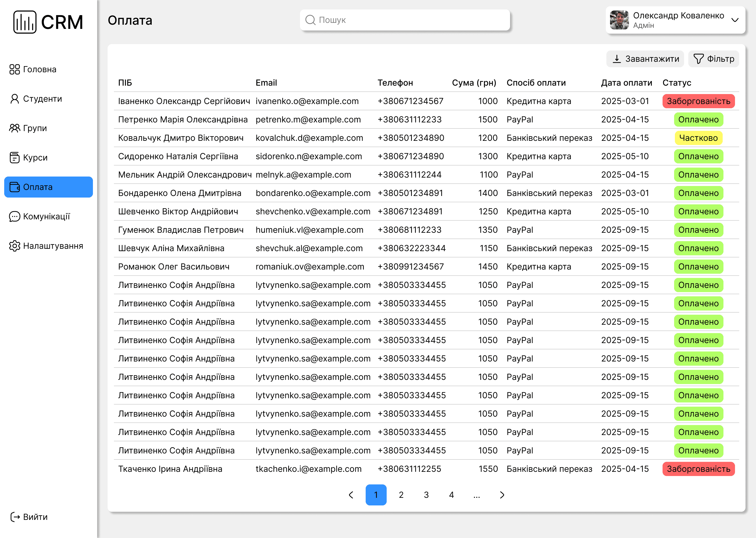756x538 pixels.
Task: Go to next page with right chevron
Action: pyautogui.click(x=502, y=495)
